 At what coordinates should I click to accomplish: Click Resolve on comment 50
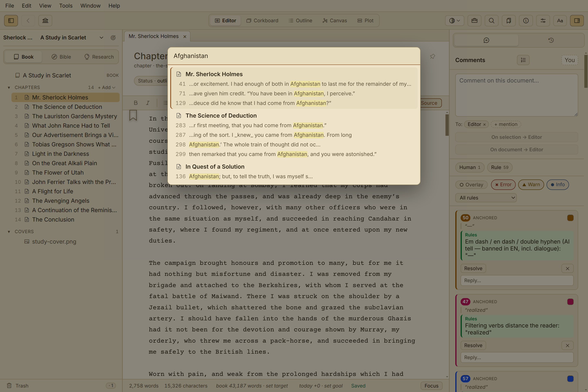point(473,268)
